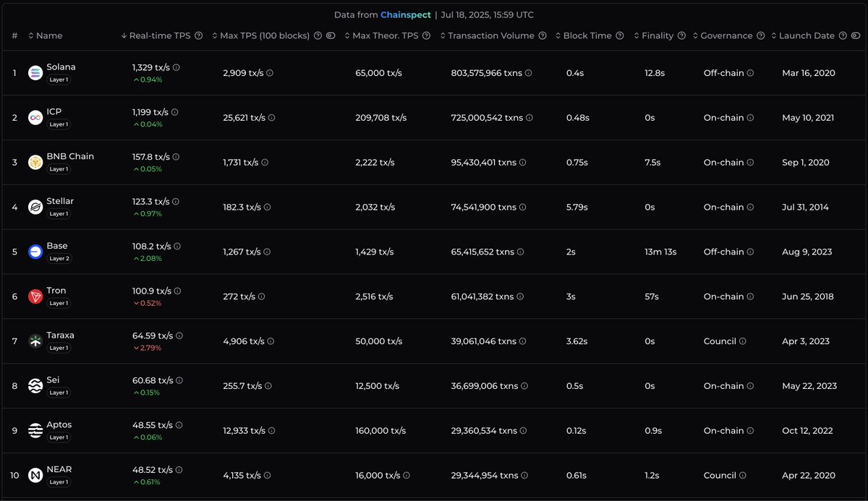Click the Layer 2 badge under Base
Image resolution: width=868 pixels, height=501 pixels.
[x=59, y=259]
